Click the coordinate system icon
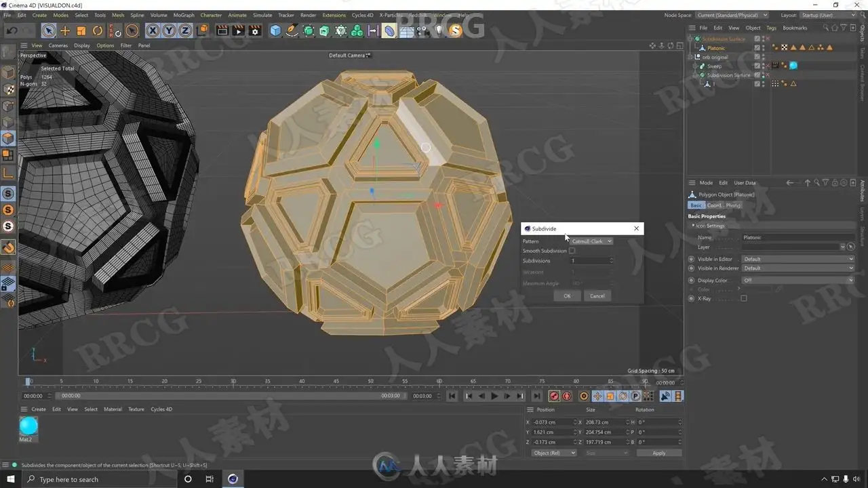This screenshot has height=488, width=868. tap(201, 30)
